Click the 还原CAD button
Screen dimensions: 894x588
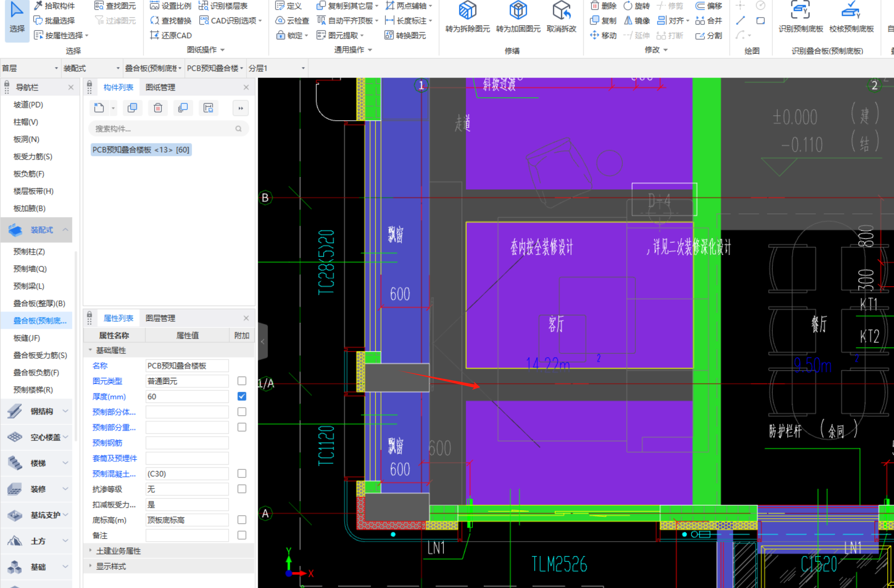pos(171,35)
